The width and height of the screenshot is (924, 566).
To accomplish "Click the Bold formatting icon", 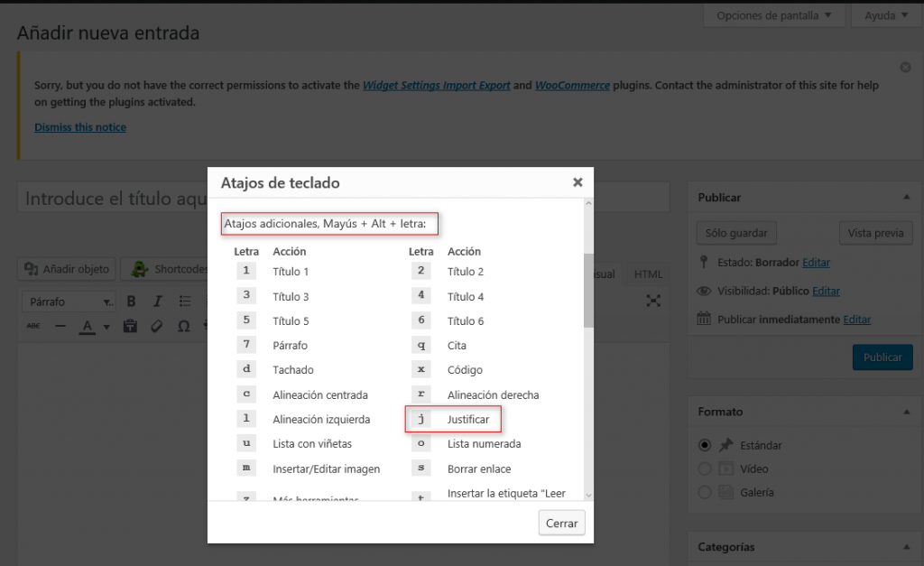I will click(131, 302).
